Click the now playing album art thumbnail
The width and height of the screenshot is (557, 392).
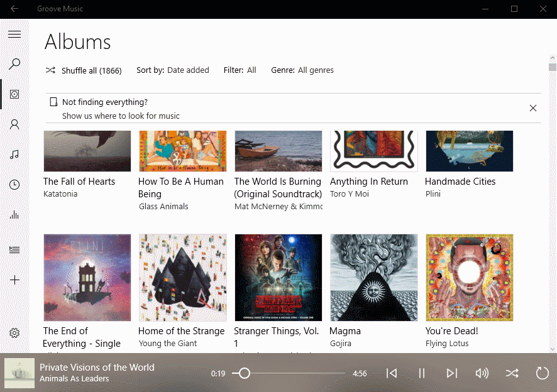point(19,373)
